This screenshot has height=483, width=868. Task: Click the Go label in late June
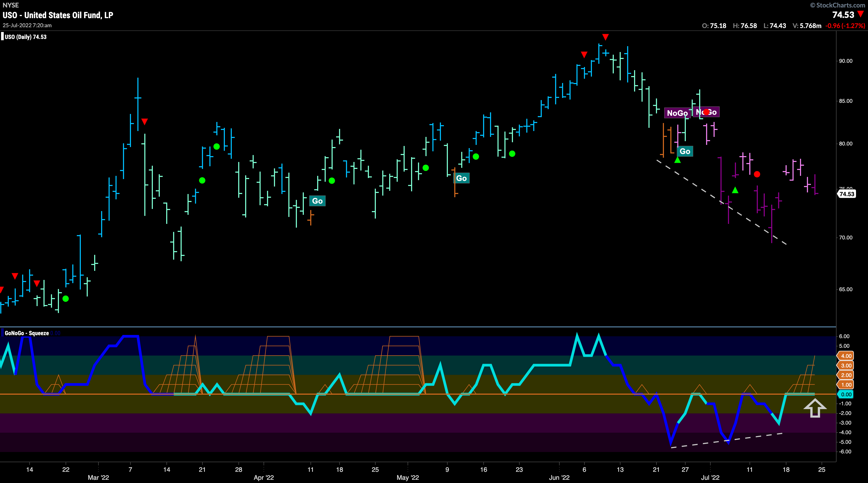[685, 151]
